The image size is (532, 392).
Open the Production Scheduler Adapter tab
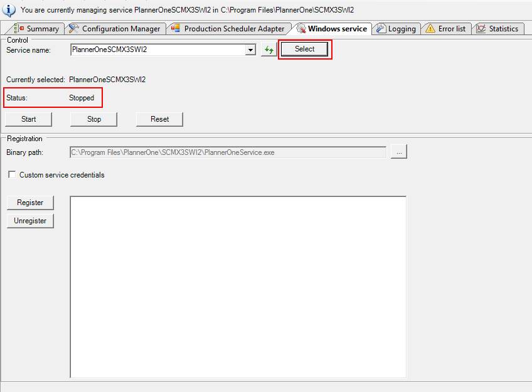pos(228,29)
